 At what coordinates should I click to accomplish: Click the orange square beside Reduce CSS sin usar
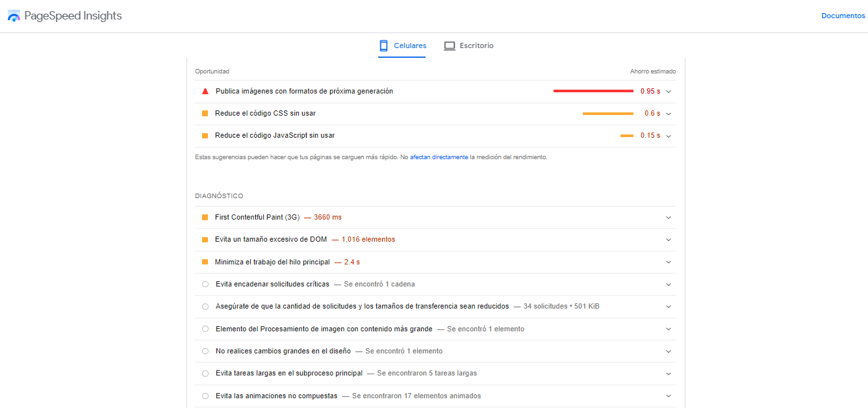click(x=205, y=113)
